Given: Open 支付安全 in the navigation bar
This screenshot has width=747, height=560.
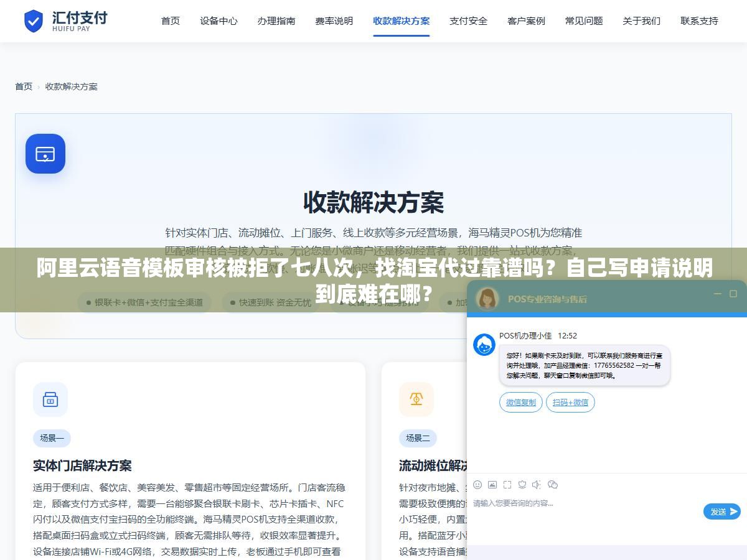Looking at the screenshot, I should [x=469, y=21].
